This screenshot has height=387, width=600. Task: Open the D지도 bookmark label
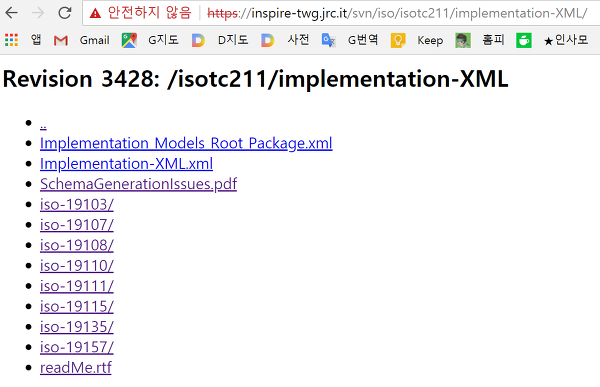tap(233, 39)
